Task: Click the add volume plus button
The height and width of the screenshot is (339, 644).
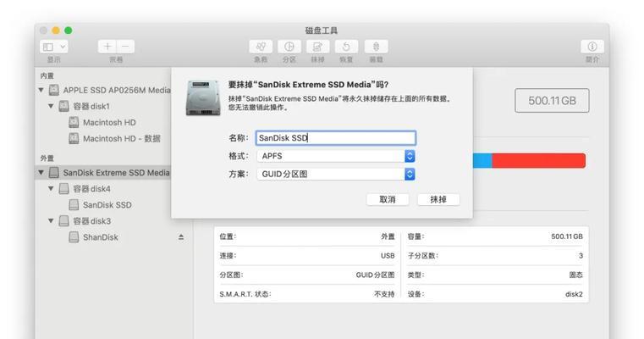Action: pos(107,47)
